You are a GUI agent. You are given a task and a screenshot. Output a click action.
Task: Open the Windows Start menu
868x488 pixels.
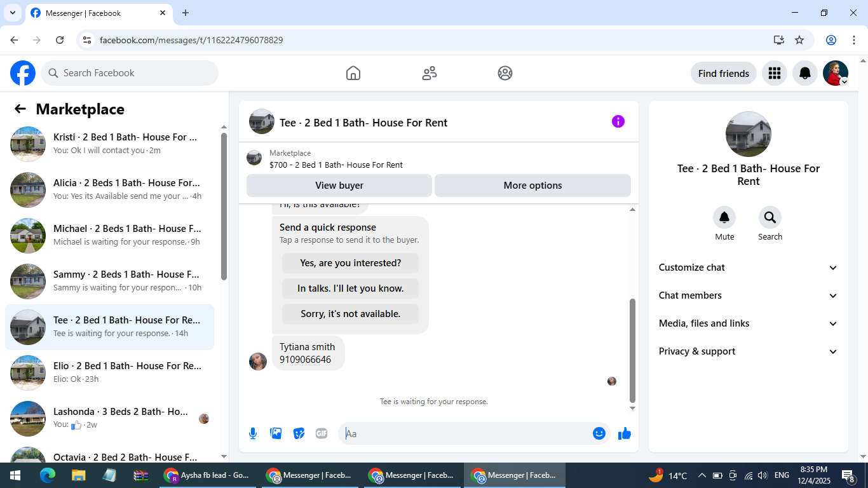point(15,475)
